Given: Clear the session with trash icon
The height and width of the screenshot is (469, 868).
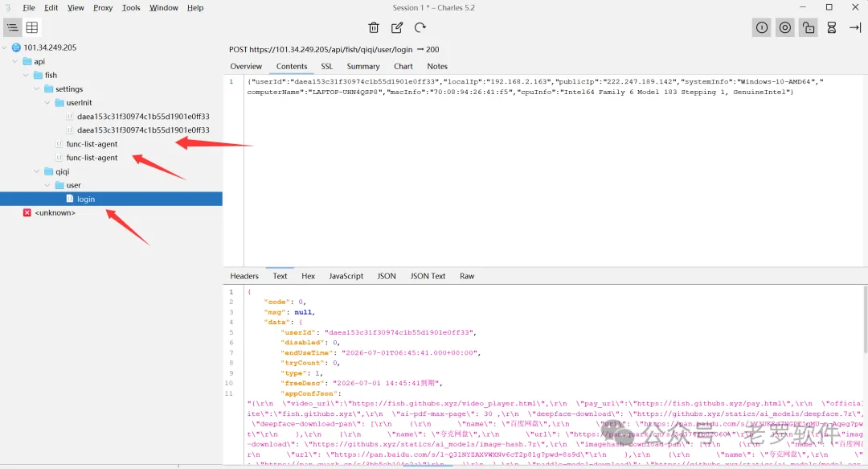Looking at the screenshot, I should click(x=374, y=27).
